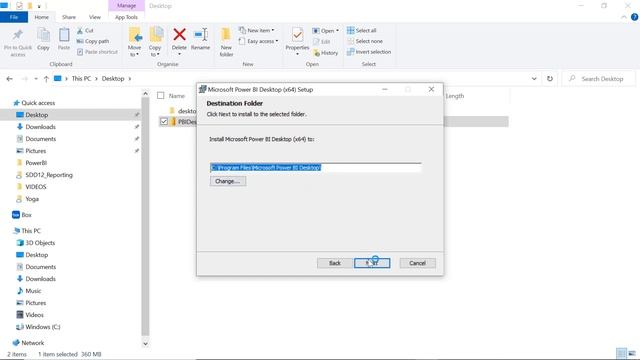Go up one folder level arrow
Image resolution: width=640 pixels, height=360 pixels.
[46, 79]
